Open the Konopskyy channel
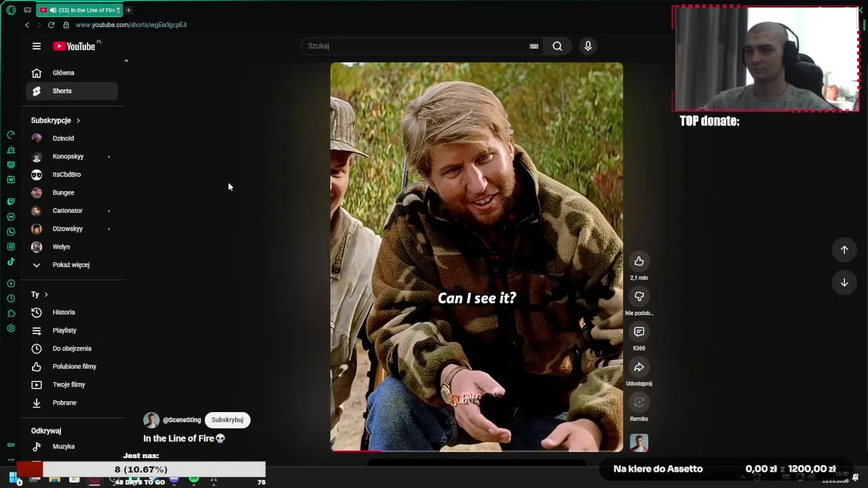Screen dimensions: 868x488 [72, 157]
